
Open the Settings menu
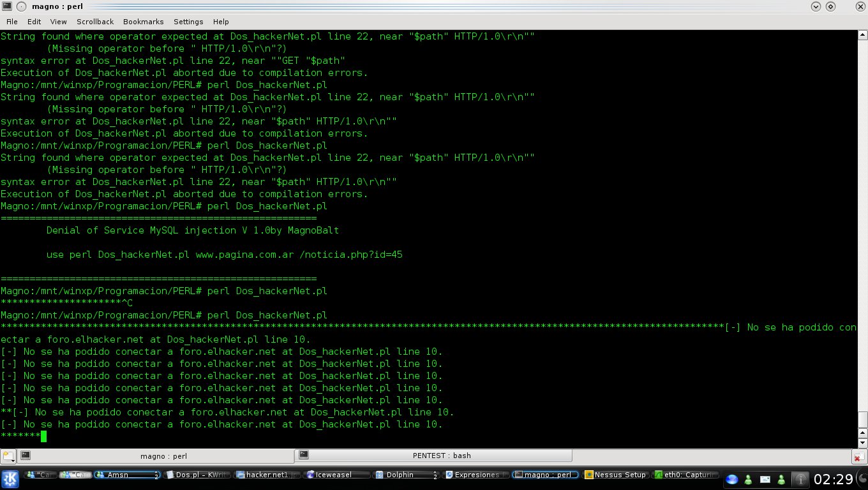coord(188,22)
